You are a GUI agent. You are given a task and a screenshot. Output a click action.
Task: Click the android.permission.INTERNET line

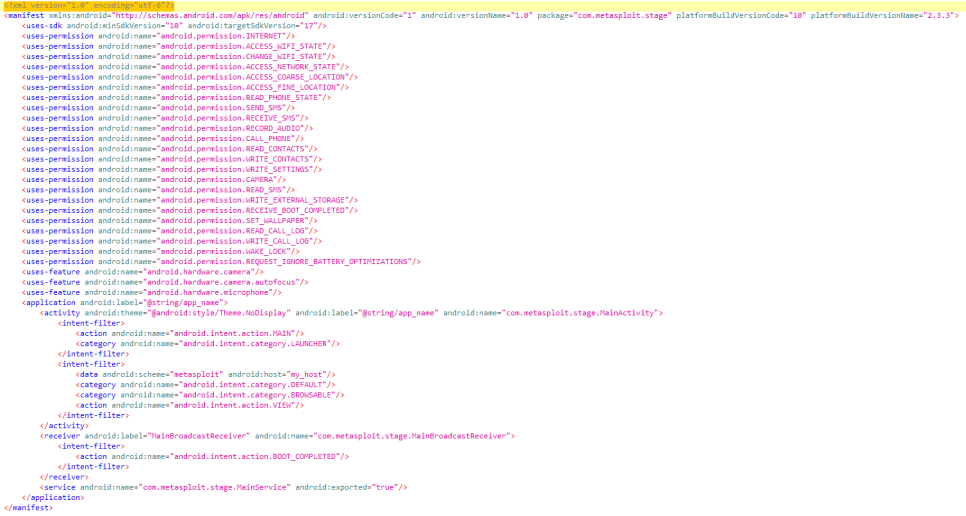(158, 36)
